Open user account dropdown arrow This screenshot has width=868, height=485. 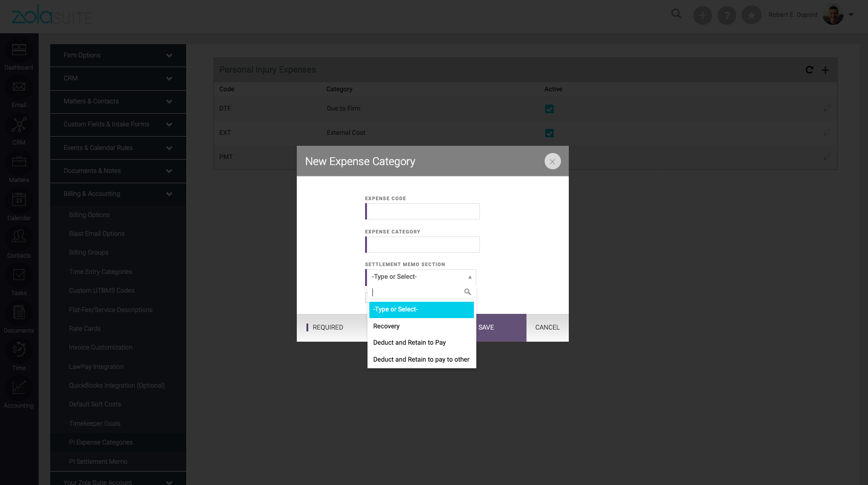point(851,15)
